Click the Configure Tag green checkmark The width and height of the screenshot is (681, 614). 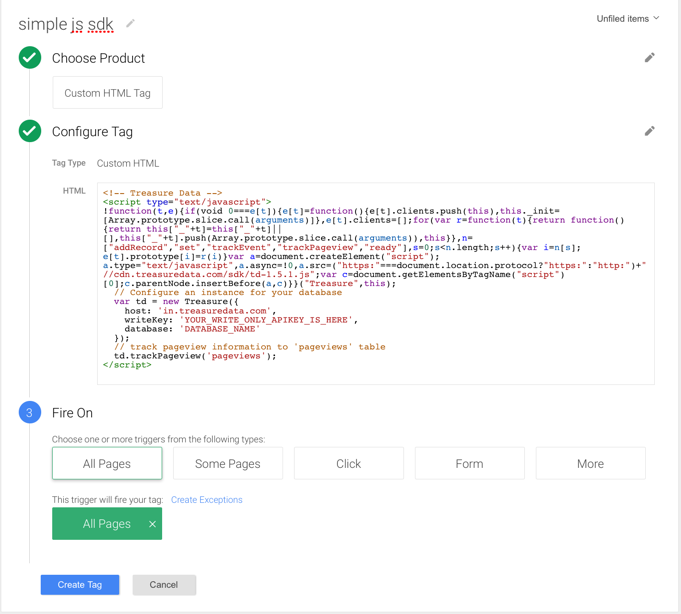coord(30,131)
